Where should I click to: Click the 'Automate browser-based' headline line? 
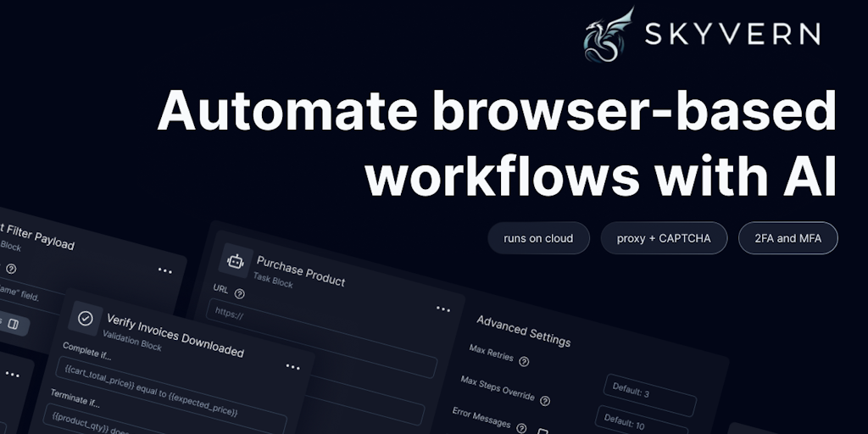pos(497,109)
